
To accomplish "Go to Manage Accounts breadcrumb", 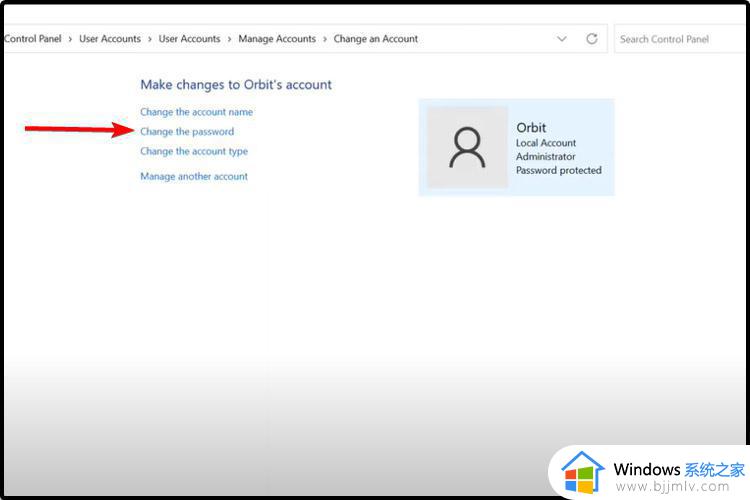I will pyautogui.click(x=277, y=39).
